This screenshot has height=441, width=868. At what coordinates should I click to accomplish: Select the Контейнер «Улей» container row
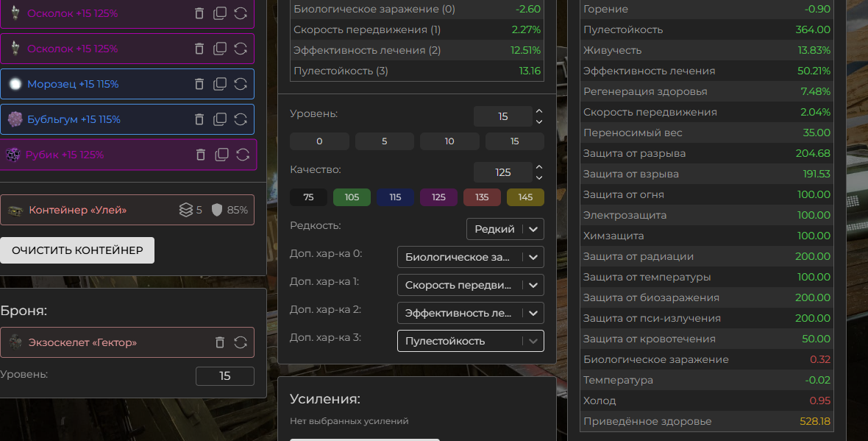pyautogui.click(x=127, y=210)
